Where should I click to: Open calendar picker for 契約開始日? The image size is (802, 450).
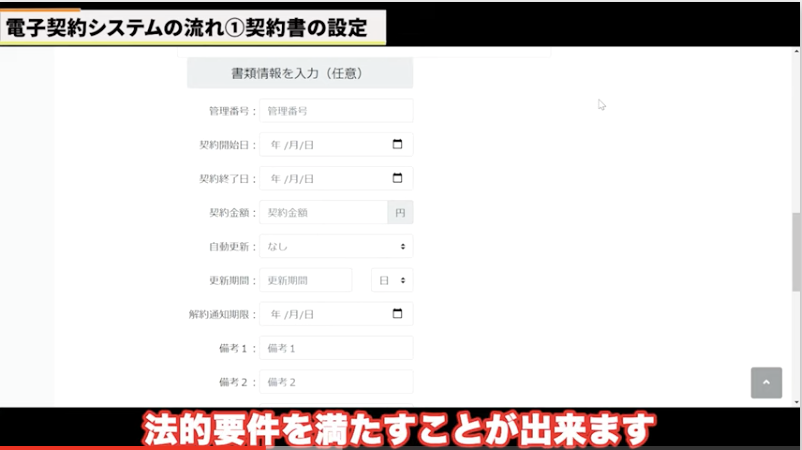coord(397,144)
